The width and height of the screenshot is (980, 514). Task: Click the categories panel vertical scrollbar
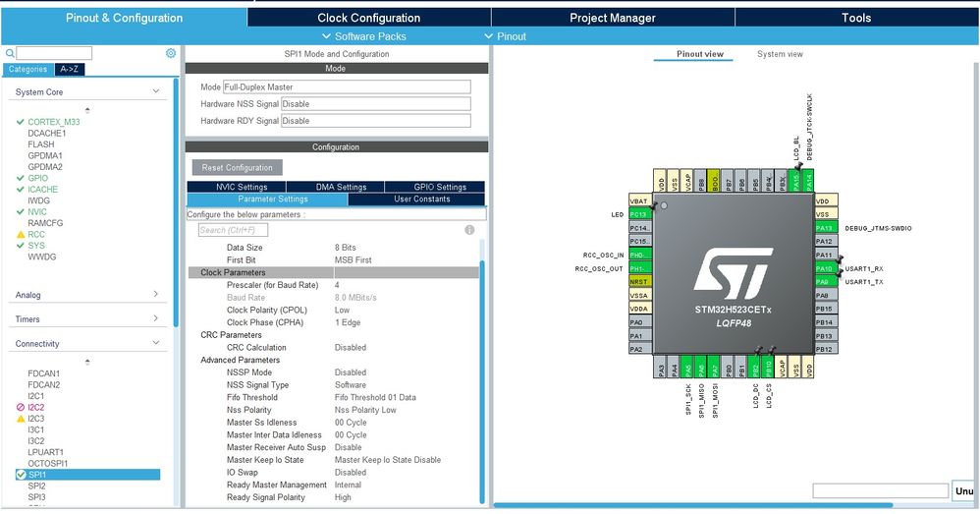point(176,202)
